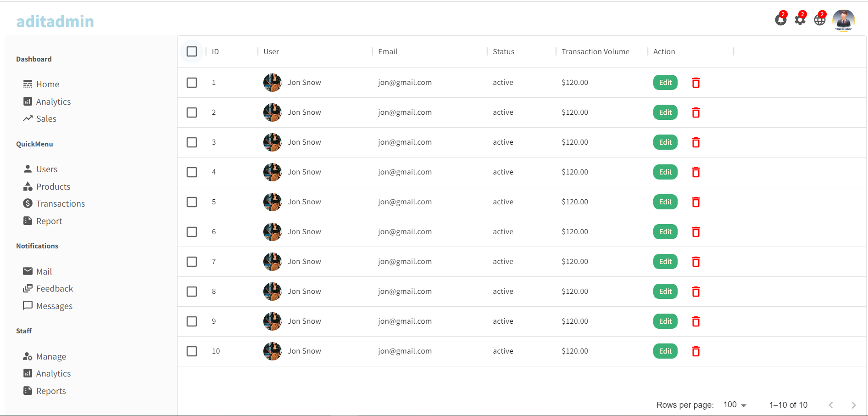
Task: Select the Transactions dollar icon in sidebar
Action: 28,203
